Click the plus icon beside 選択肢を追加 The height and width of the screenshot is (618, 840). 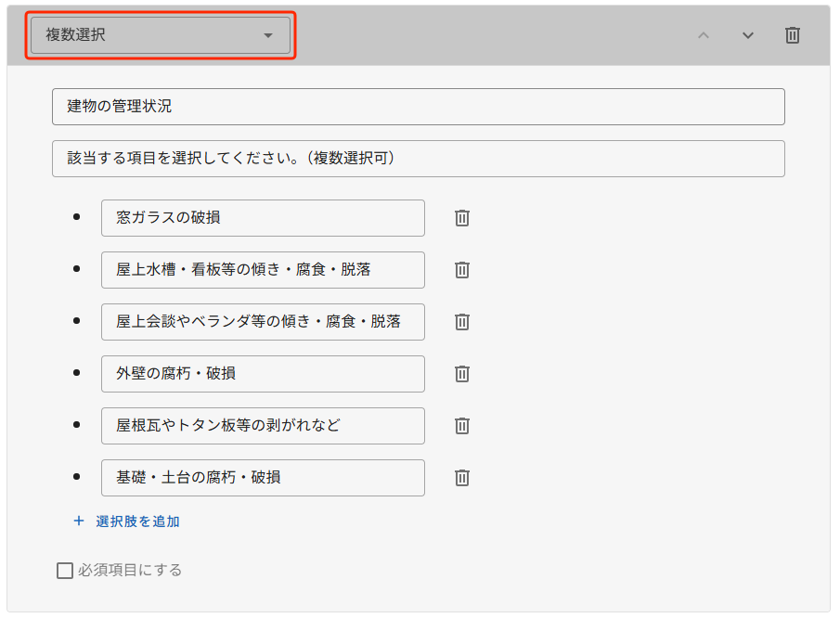[x=79, y=521]
